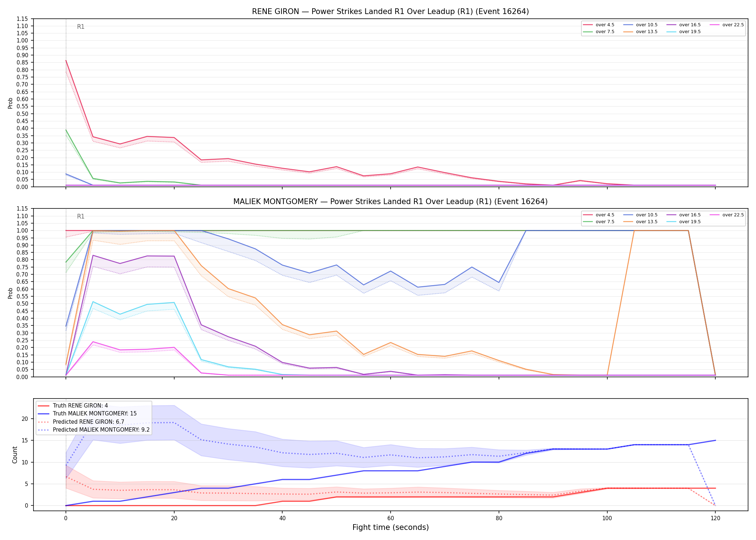Click the '0.50' tick in Maliek Montgomery chart
The image size is (756, 540).
22,304
